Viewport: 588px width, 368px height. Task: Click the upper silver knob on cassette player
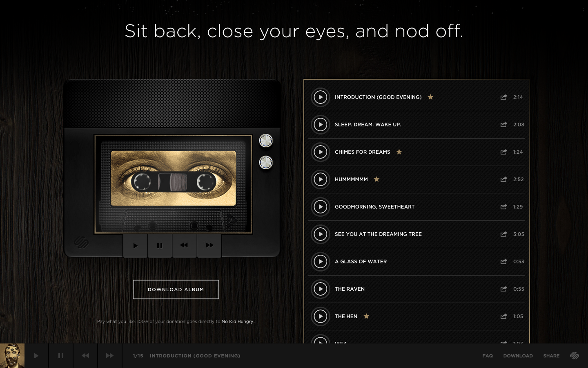pyautogui.click(x=266, y=141)
